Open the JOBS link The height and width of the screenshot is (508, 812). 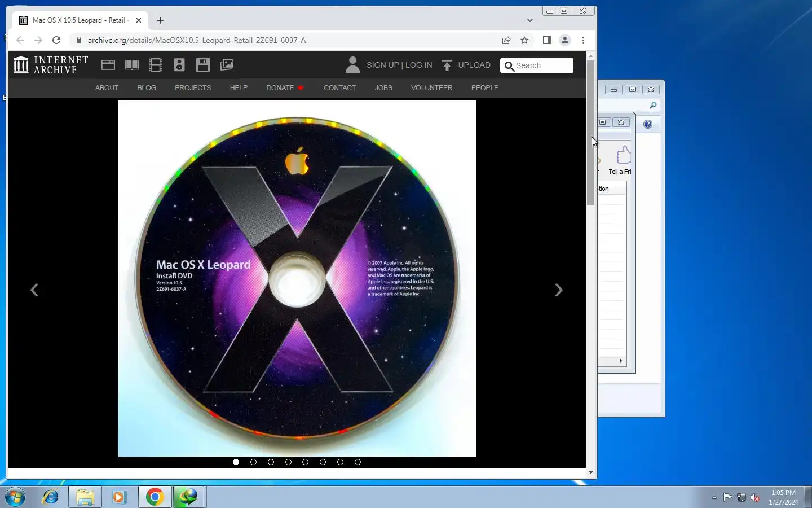point(383,88)
